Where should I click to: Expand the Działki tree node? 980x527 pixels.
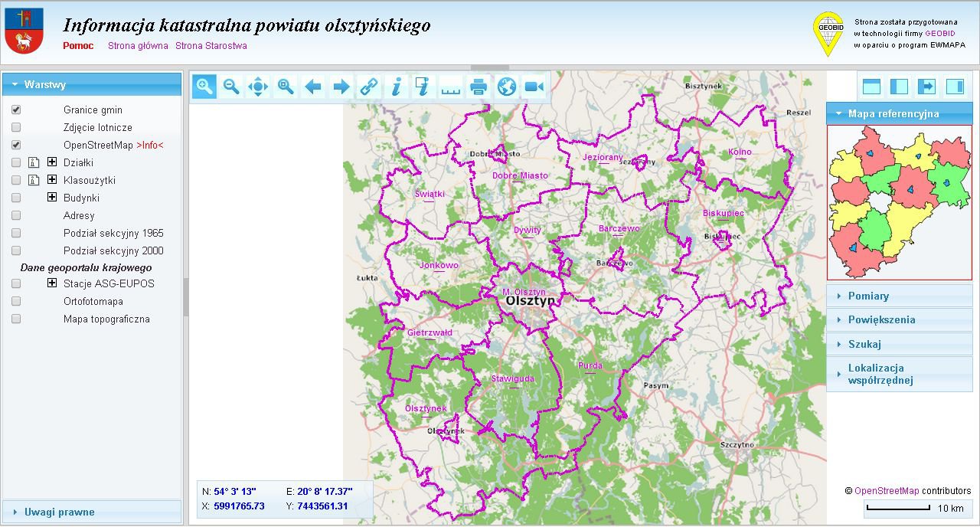(x=52, y=162)
